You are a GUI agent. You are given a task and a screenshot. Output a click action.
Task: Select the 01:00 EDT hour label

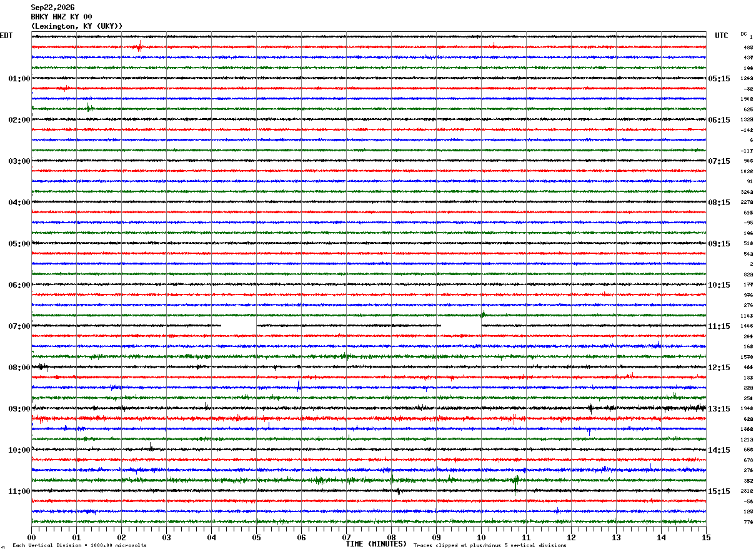[x=19, y=79]
